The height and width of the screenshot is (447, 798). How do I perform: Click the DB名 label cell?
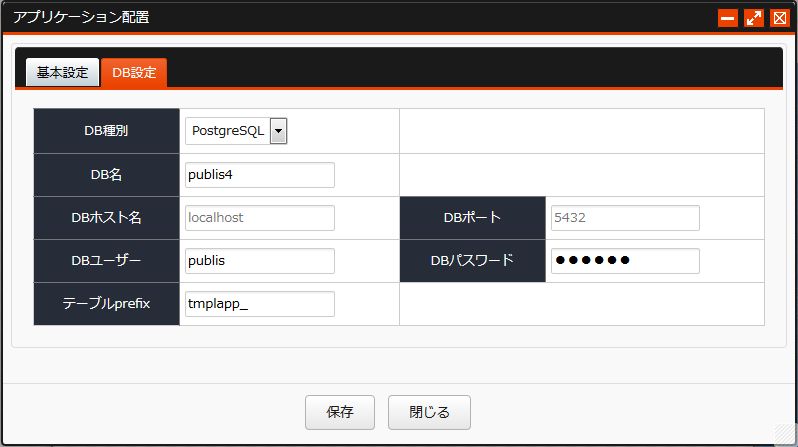tap(106, 175)
